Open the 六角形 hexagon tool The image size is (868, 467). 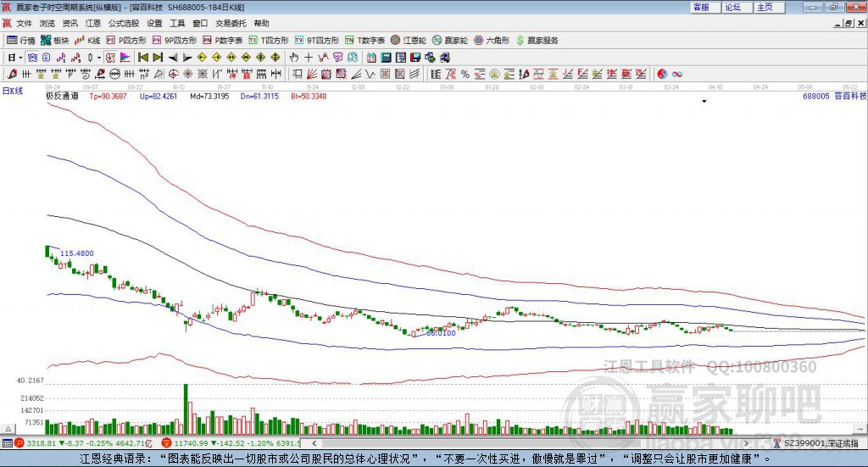coord(492,41)
